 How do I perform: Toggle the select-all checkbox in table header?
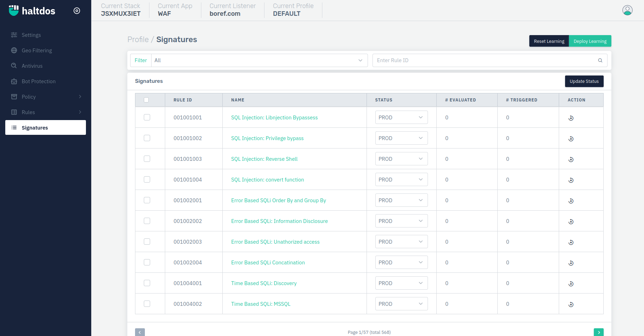click(x=146, y=100)
